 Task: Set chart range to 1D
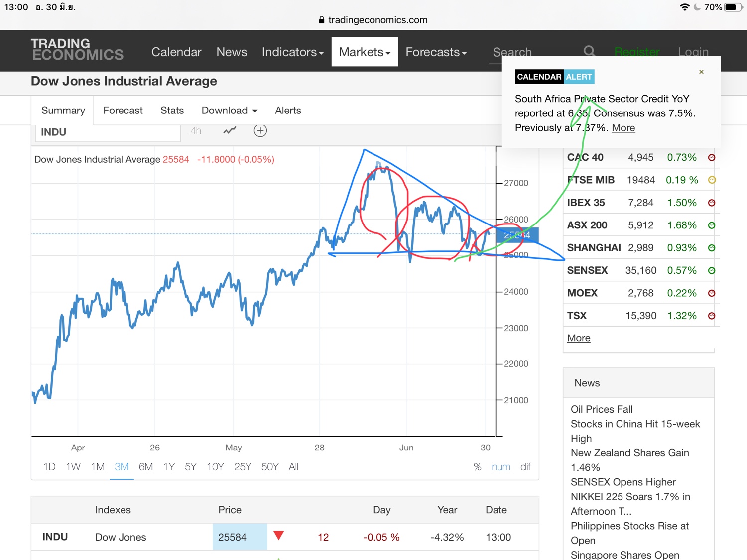pos(49,467)
